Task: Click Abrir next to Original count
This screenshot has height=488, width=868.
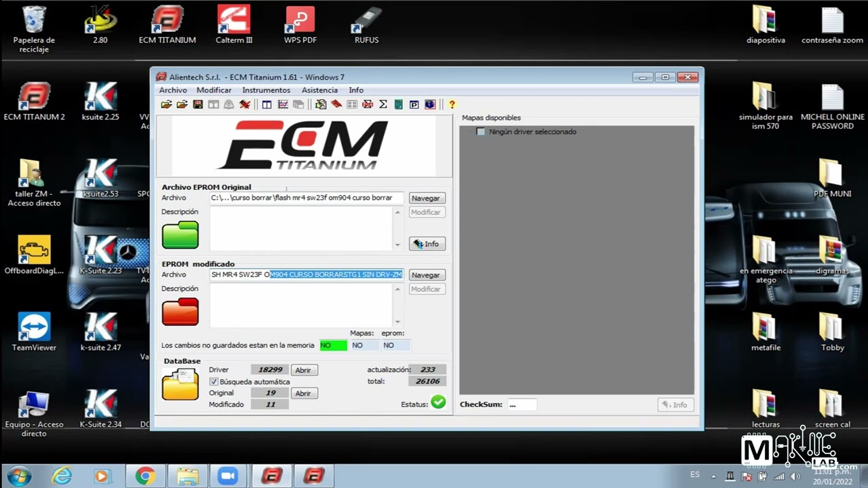Action: (303, 393)
